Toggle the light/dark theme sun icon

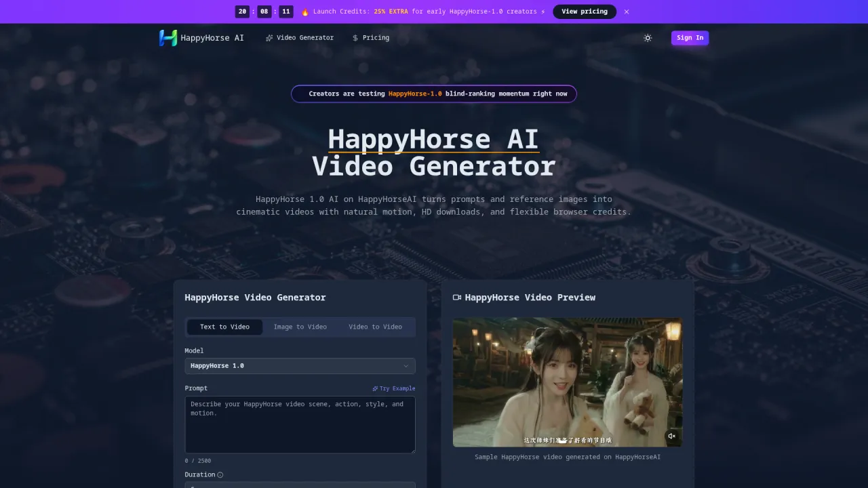tap(648, 38)
